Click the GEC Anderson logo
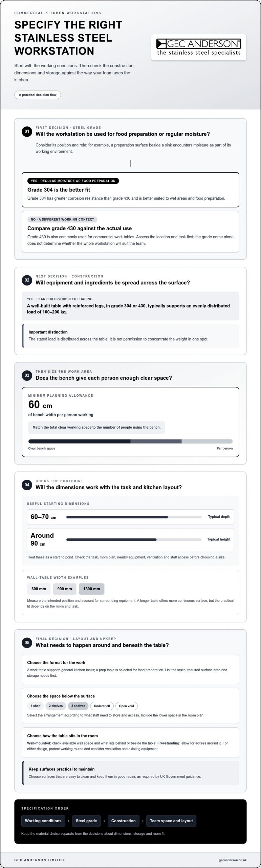 [x=199, y=47]
